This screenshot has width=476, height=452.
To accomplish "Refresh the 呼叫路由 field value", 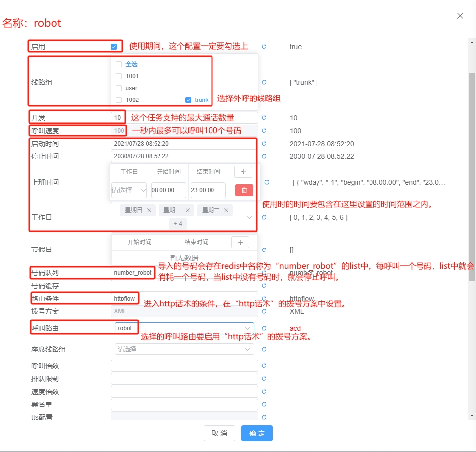I will tap(264, 328).
